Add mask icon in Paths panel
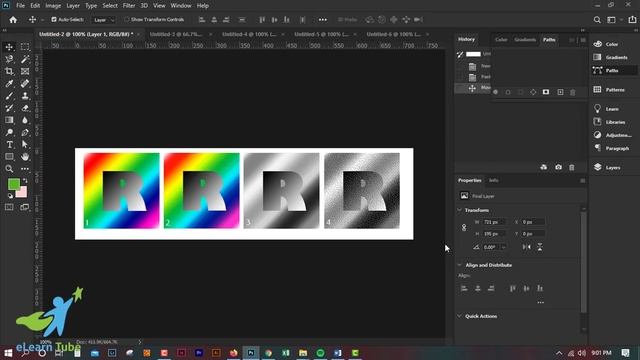640x360 pixels. tap(546, 92)
